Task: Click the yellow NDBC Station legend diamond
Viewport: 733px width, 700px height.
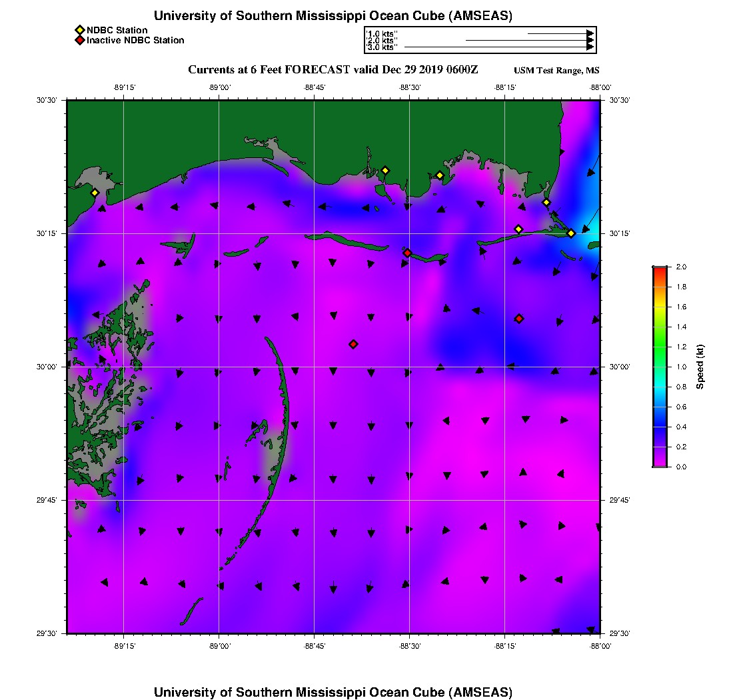Action: 79,30
